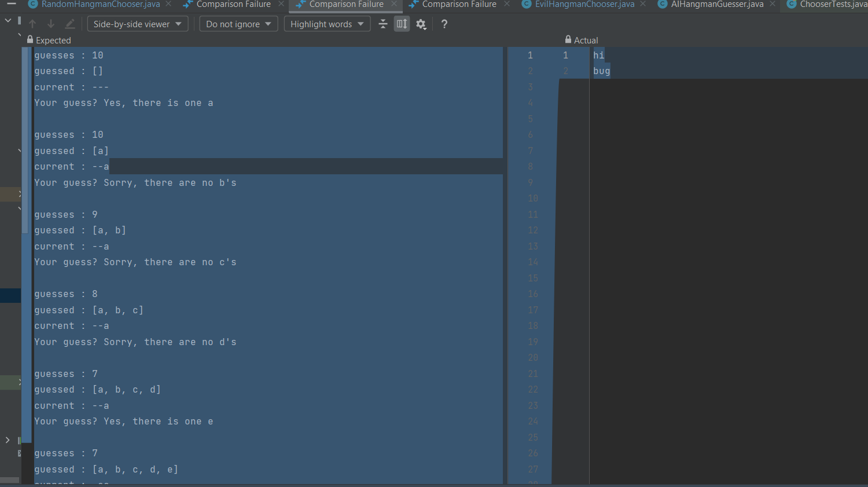Click the collapse unchanged fragments icon
The height and width of the screenshot is (487, 868).
[x=382, y=24]
